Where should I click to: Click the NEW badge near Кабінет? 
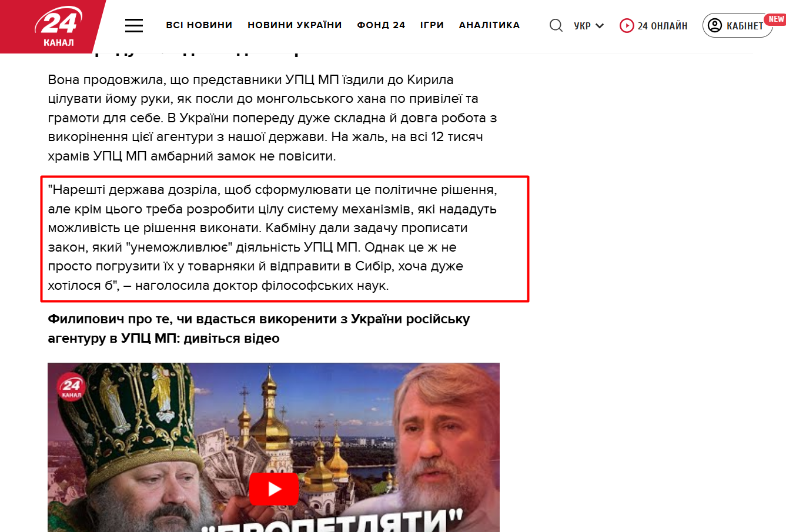tap(775, 19)
